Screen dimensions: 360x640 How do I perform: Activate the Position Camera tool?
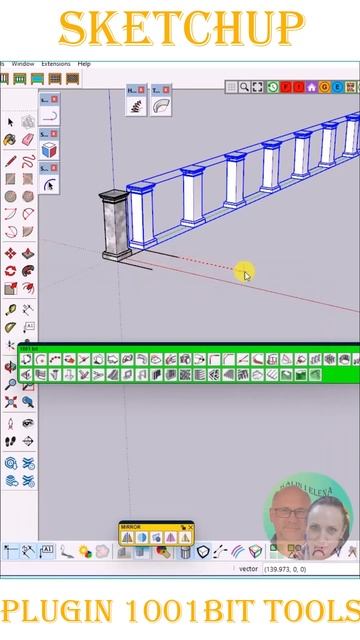pyautogui.click(x=10, y=423)
